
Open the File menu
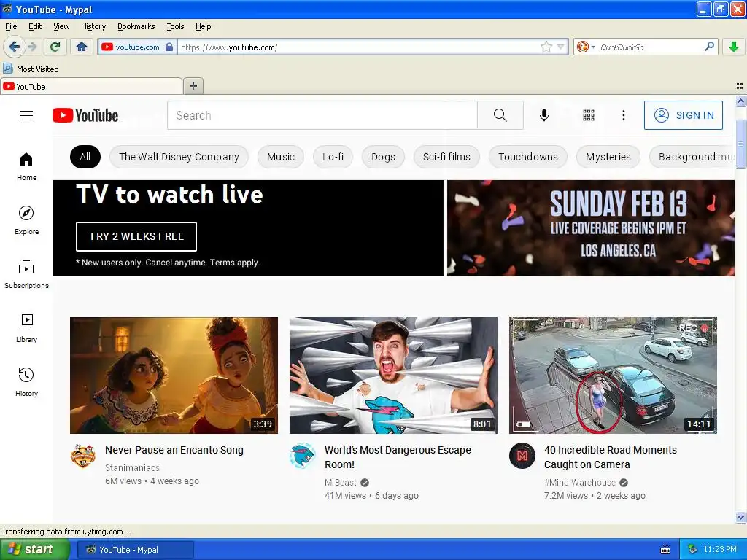coord(11,26)
